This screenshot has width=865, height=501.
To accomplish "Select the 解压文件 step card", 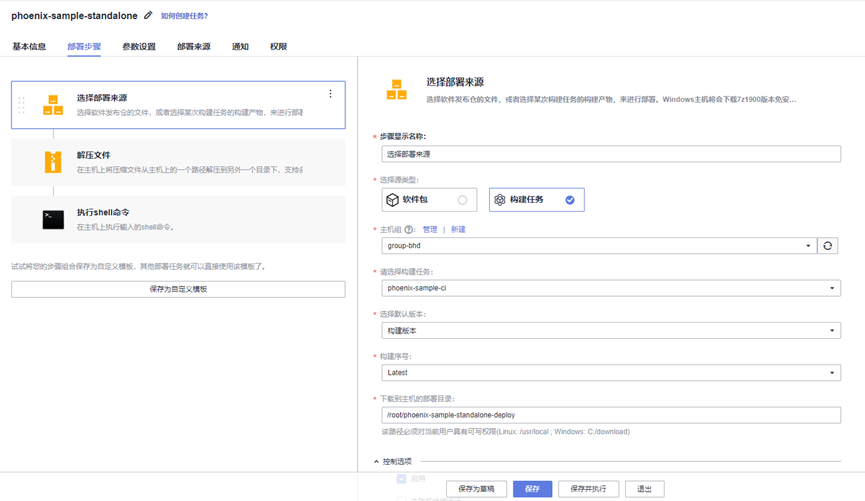I will (x=178, y=162).
